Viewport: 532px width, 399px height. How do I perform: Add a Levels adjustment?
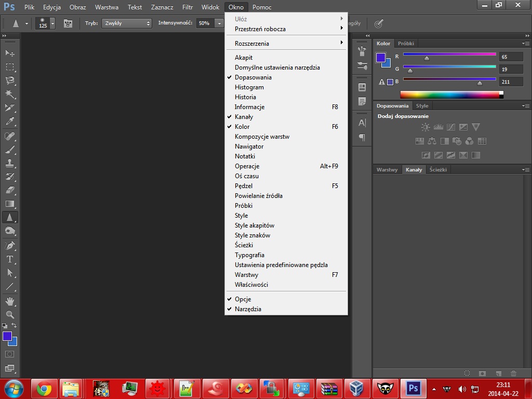coord(438,127)
